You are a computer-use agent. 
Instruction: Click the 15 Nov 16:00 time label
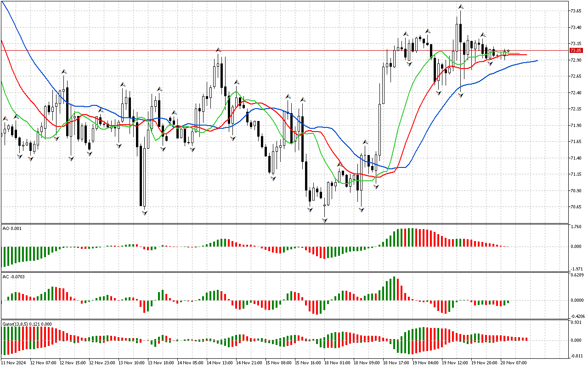click(x=308, y=362)
